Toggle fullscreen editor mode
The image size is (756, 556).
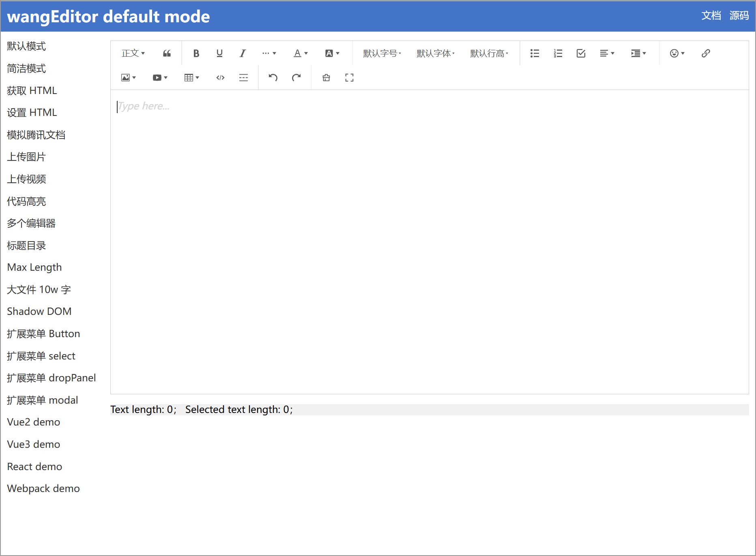[x=349, y=78]
